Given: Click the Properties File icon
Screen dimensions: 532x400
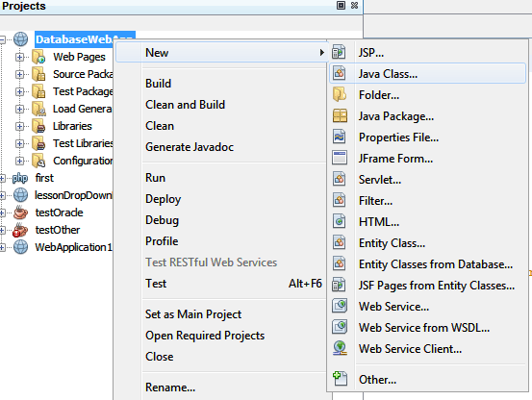Looking at the screenshot, I should click(x=339, y=137).
